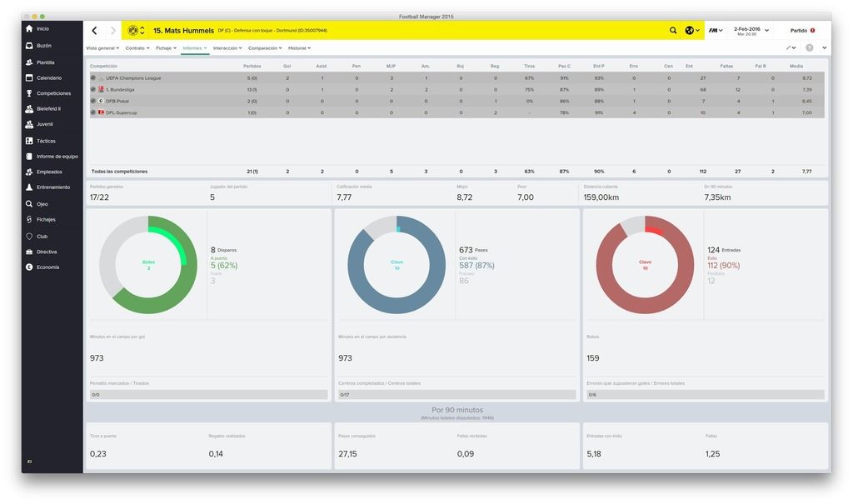
Task: Open the Calendario calendar icon
Action: pos(29,77)
